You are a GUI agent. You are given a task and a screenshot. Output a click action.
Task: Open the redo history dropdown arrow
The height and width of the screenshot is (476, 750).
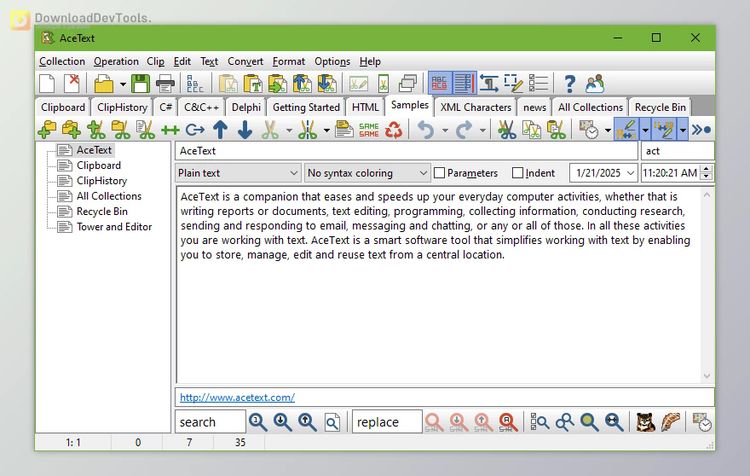[x=483, y=130]
